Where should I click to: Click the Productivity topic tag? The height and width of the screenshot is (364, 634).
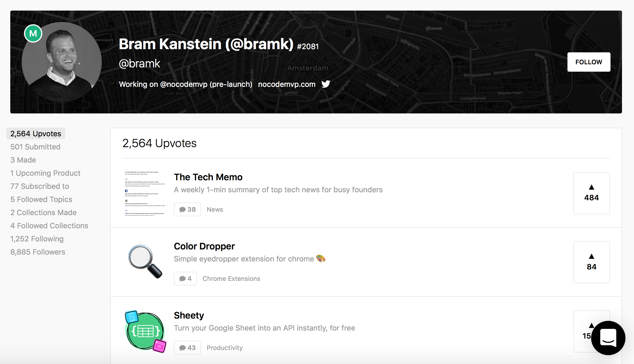[x=225, y=348]
